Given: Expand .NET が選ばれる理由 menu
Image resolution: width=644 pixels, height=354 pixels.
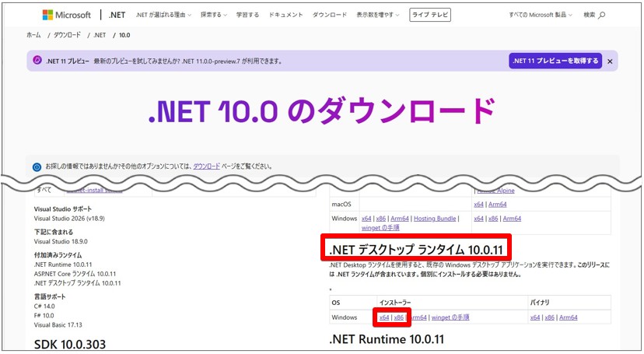Looking at the screenshot, I should coord(163,15).
